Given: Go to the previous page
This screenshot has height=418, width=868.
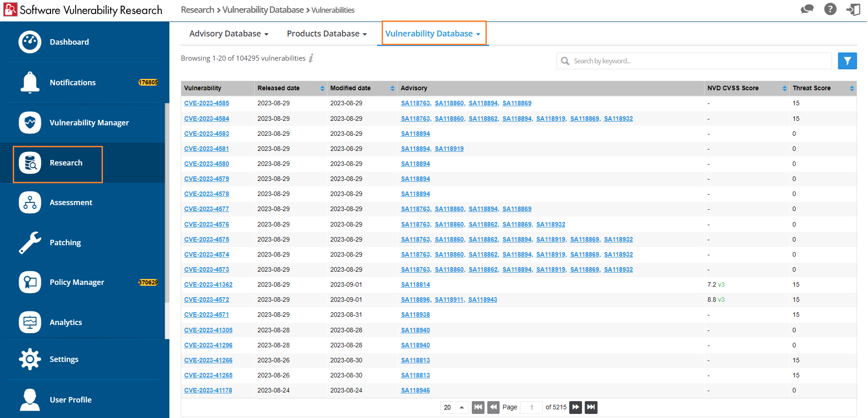Looking at the screenshot, I should coord(493,407).
